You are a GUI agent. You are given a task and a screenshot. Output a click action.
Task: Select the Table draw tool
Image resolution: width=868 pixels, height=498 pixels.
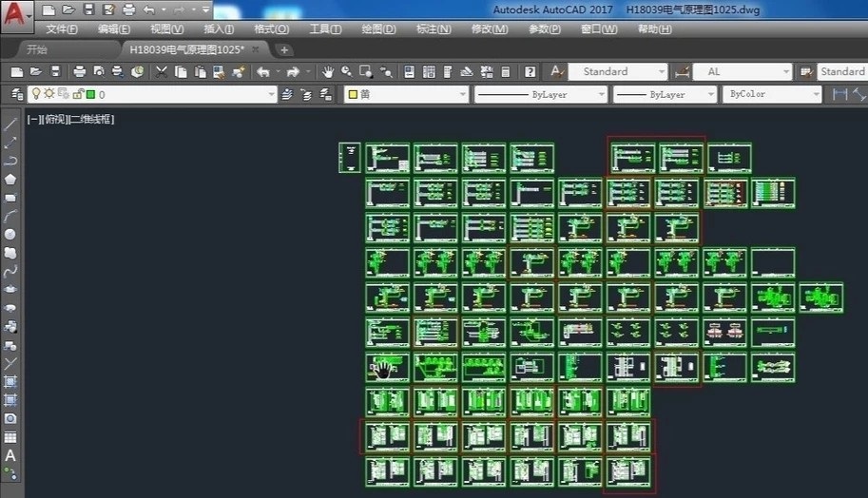tap(10, 437)
